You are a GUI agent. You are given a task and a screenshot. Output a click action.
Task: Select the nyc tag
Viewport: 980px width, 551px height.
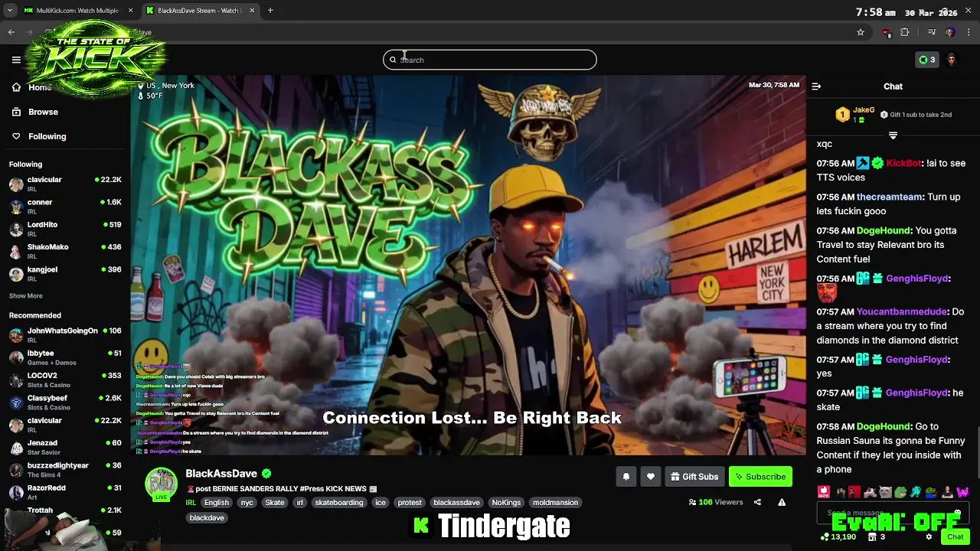coord(247,503)
